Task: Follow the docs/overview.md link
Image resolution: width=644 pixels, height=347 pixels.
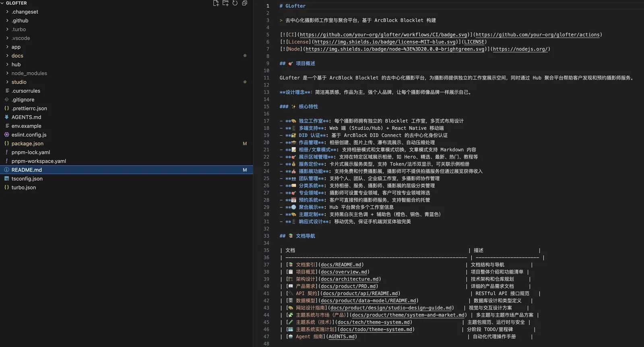Action: pyautogui.click(x=344, y=272)
